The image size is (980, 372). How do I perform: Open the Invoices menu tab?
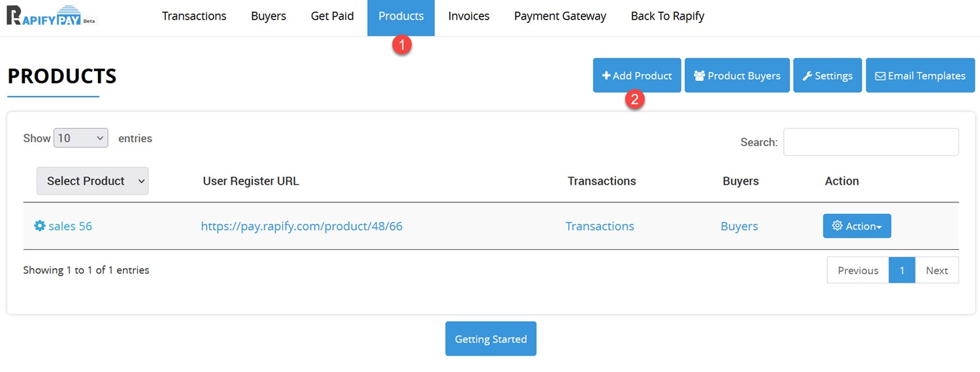pos(468,16)
